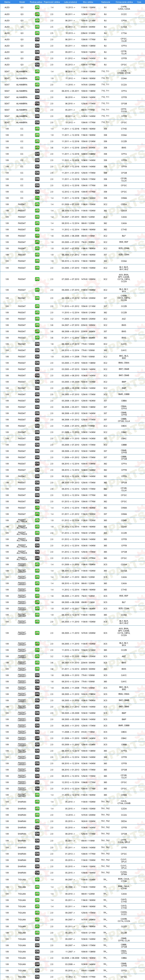Click the 135kW / 184KW power cell
The image size is (145, 980).
coord(88,873)
